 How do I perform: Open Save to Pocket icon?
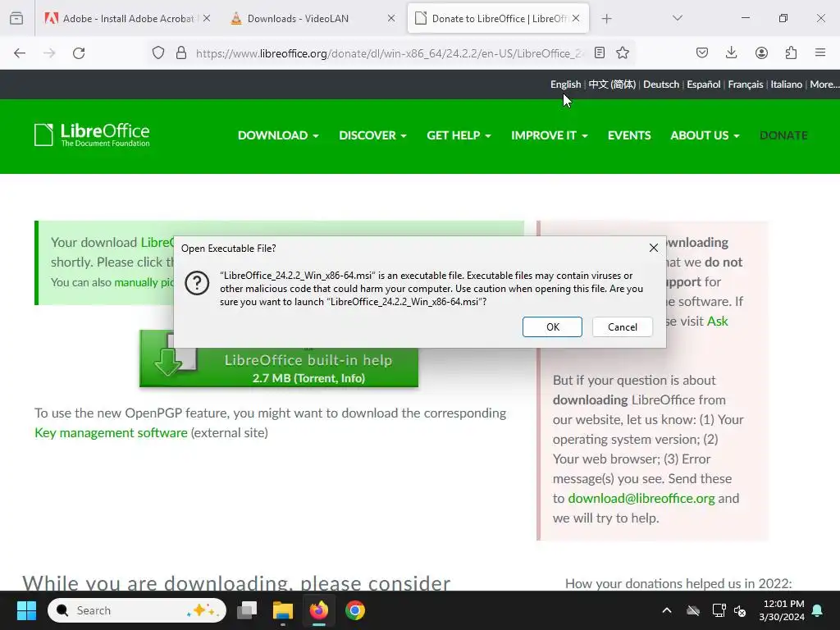[702, 52]
